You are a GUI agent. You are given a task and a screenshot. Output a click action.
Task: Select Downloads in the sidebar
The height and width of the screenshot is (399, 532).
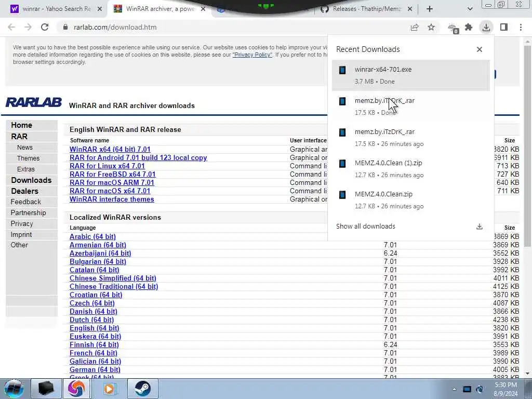tap(31, 180)
